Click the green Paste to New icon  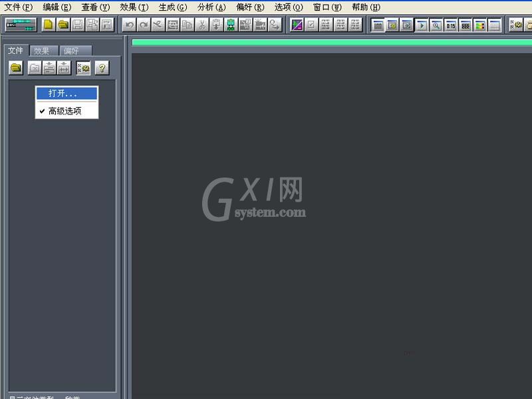(231, 25)
